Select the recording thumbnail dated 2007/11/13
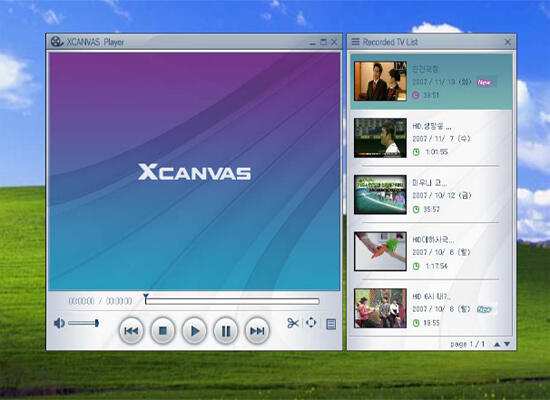550x400 pixels. [x=380, y=81]
